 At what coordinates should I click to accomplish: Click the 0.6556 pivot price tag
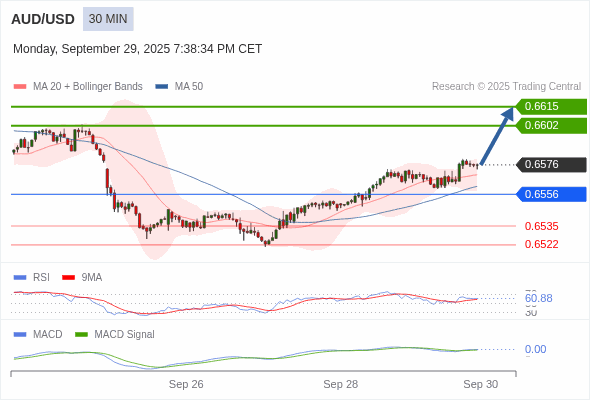551,194
